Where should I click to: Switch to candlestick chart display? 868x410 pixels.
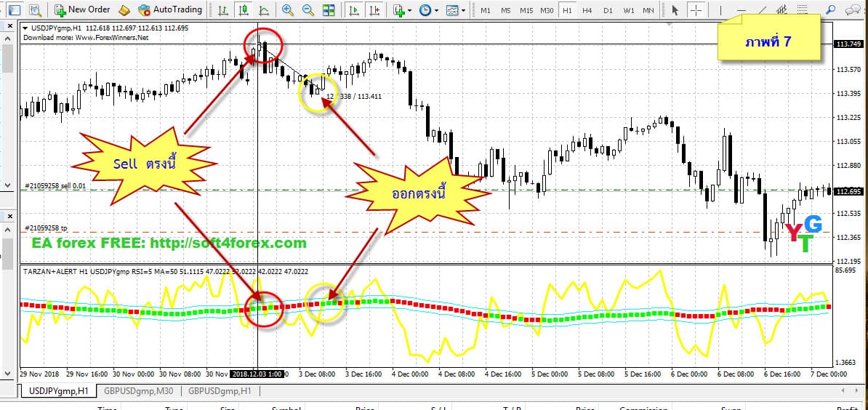click(x=243, y=9)
